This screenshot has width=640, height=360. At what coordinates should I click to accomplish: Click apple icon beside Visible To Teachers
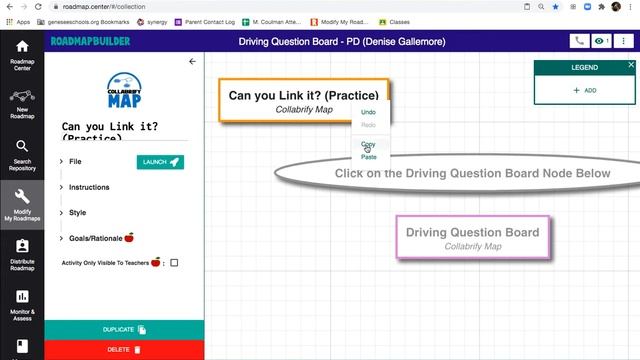point(156,262)
